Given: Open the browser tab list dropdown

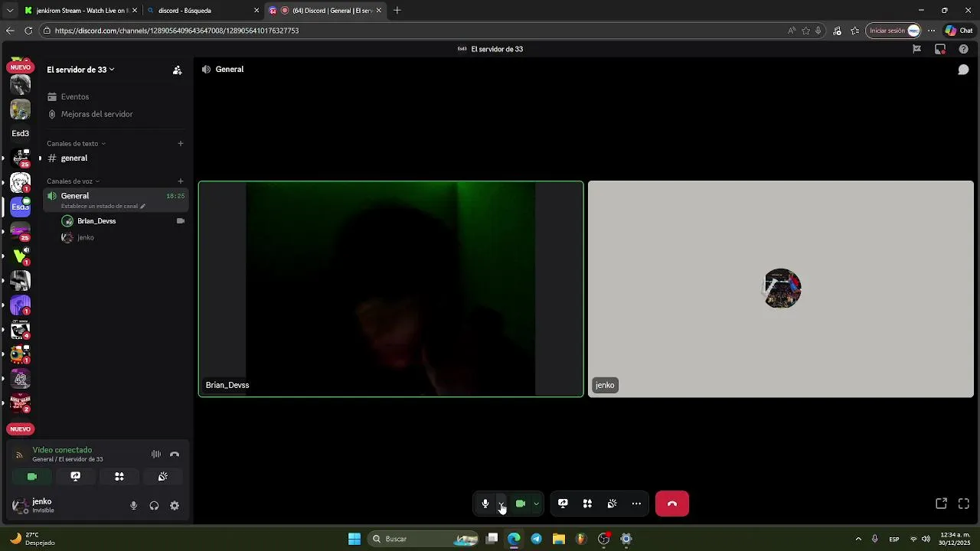Looking at the screenshot, I should [9, 11].
